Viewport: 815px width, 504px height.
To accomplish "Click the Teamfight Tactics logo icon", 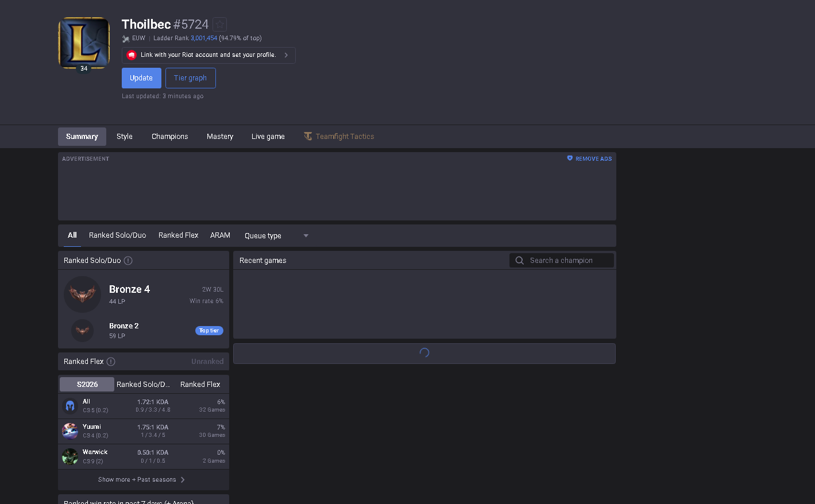I will coord(308,136).
